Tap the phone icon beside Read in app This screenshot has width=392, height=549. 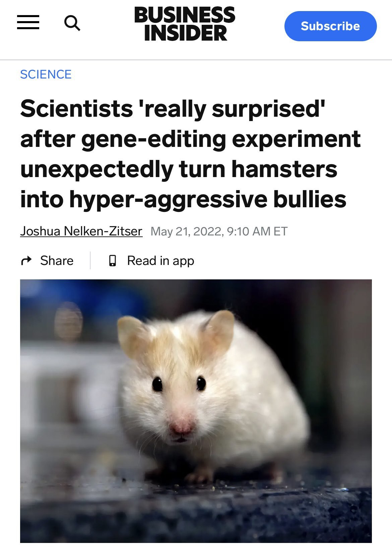point(113,261)
